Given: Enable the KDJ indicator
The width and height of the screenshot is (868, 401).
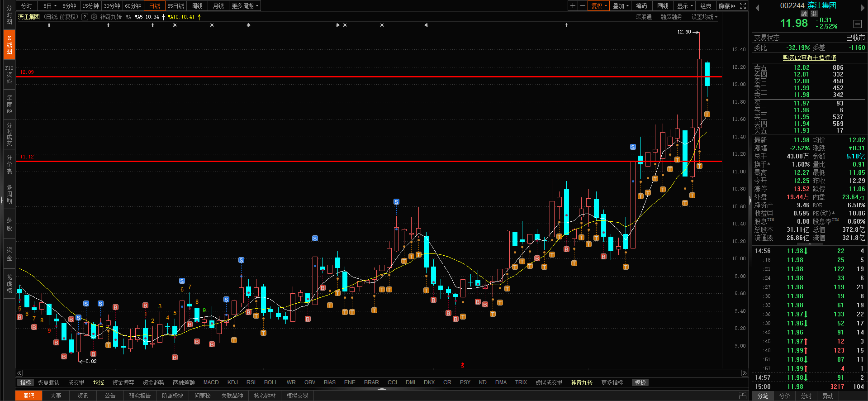Looking at the screenshot, I should coord(232,382).
